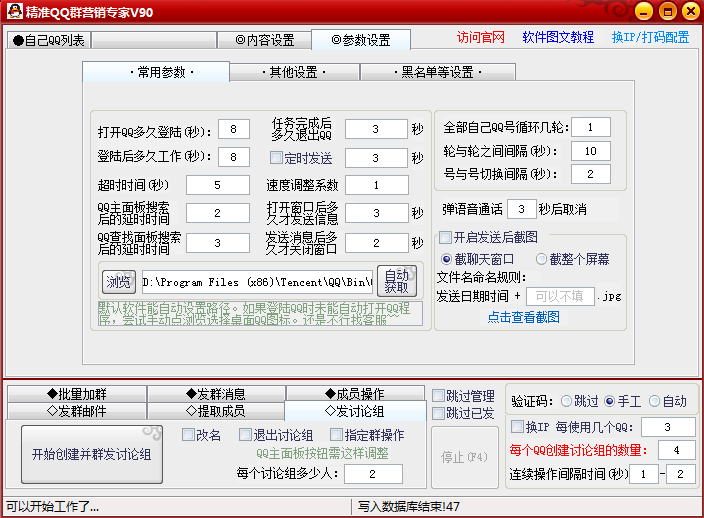Open the 常用参数 sub-tab
The image size is (704, 518).
coord(156,71)
